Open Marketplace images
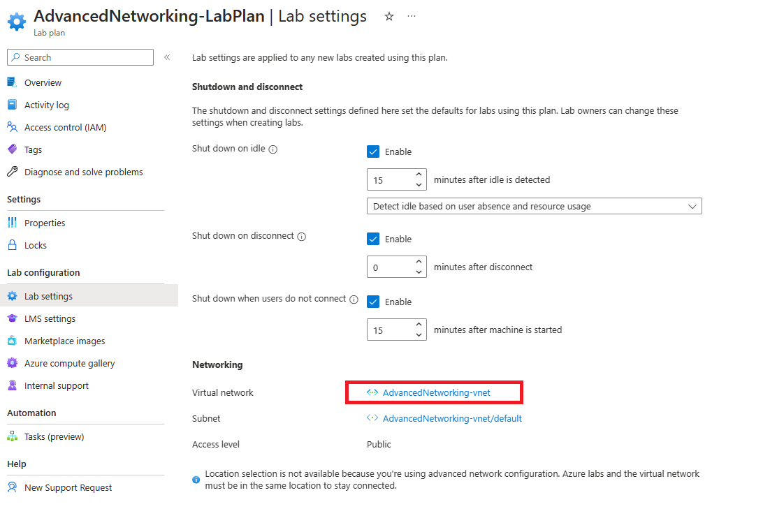Image resolution: width=770 pixels, height=532 pixels. (64, 340)
